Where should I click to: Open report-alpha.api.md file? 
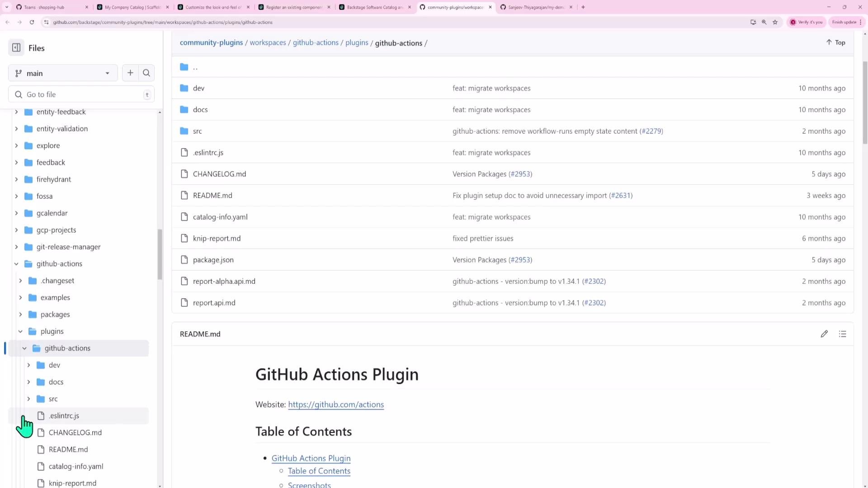(224, 281)
